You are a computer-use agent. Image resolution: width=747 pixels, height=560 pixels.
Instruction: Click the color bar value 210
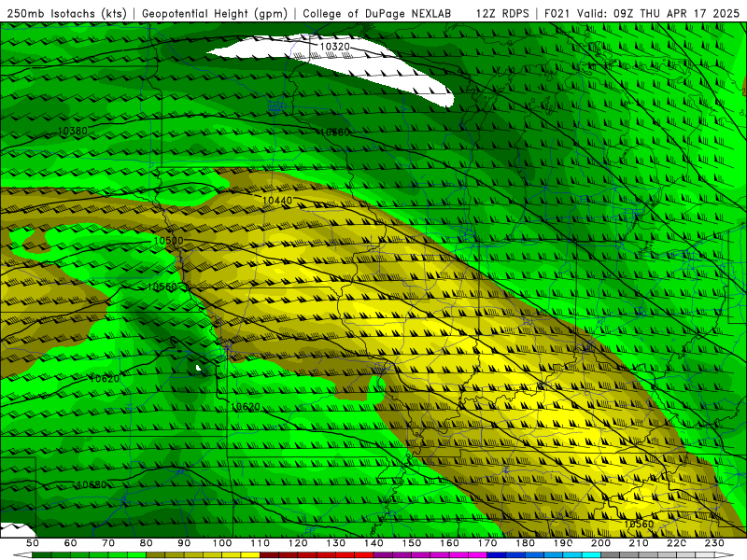tap(639, 543)
